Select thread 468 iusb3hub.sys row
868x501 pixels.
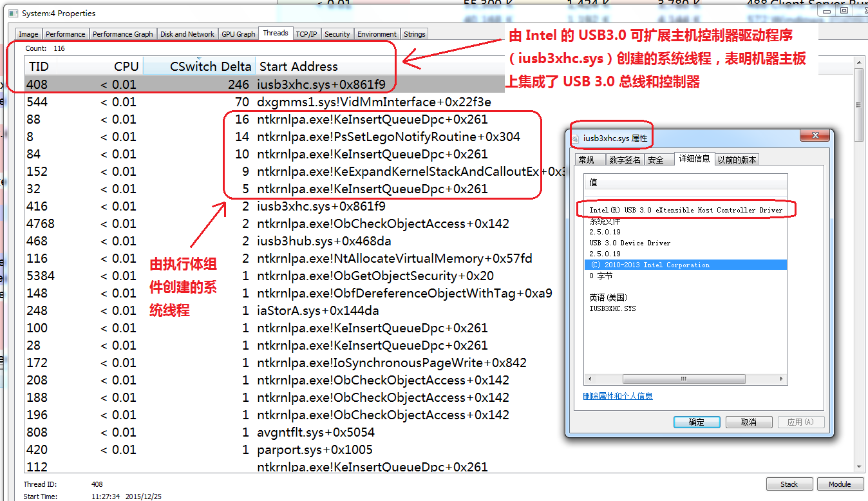point(265,241)
